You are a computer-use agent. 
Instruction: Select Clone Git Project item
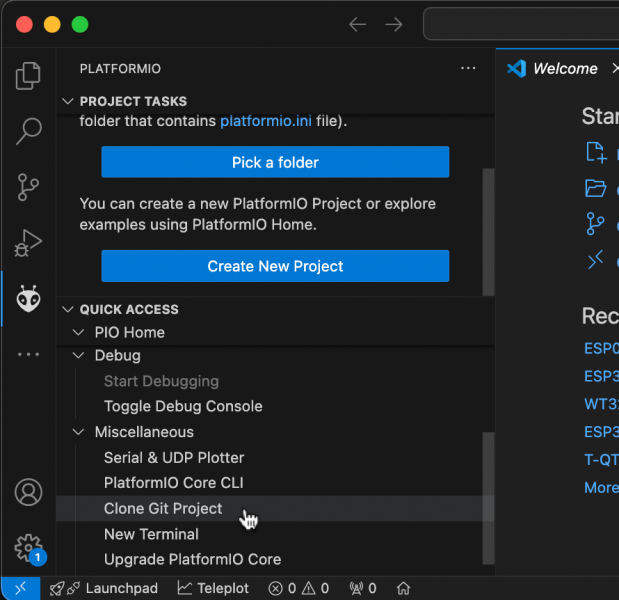click(x=163, y=508)
